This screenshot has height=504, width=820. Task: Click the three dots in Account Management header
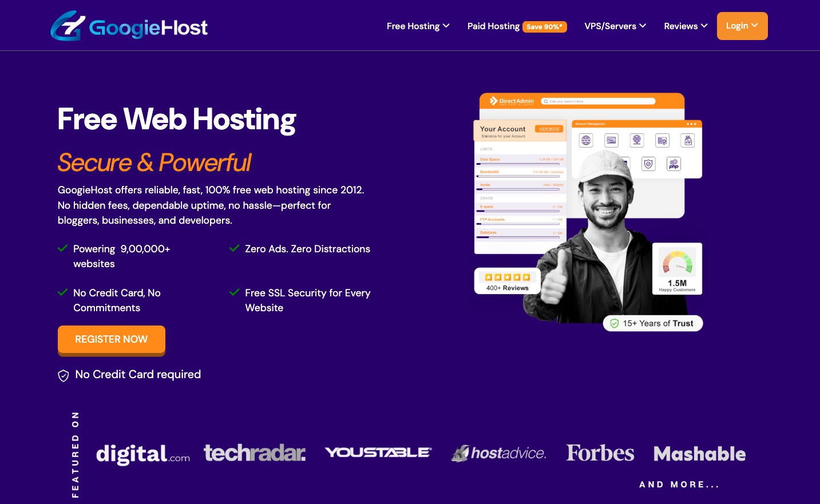click(691, 124)
